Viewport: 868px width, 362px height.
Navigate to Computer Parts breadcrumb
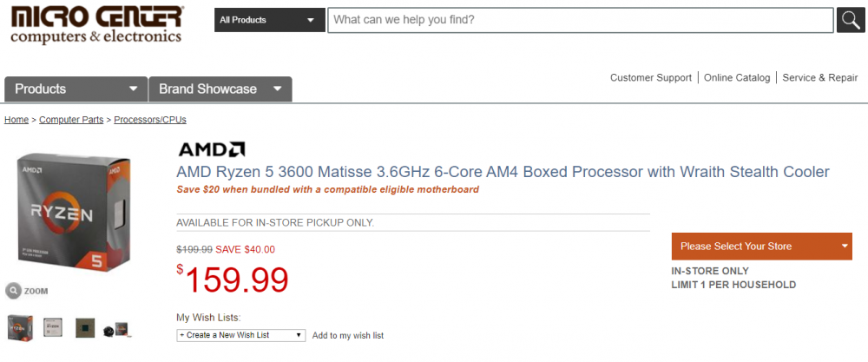point(71,120)
